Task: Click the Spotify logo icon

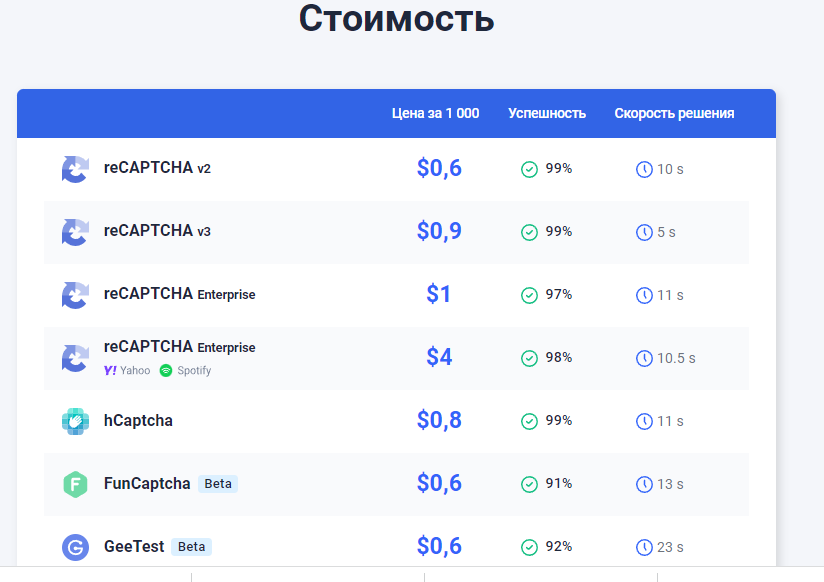Action: [x=166, y=371]
